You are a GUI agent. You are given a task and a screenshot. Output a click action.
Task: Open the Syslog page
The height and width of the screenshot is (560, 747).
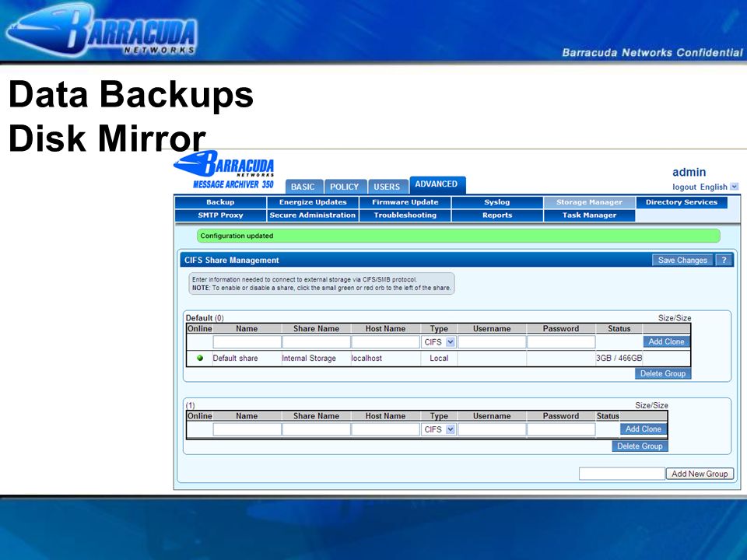coord(497,202)
